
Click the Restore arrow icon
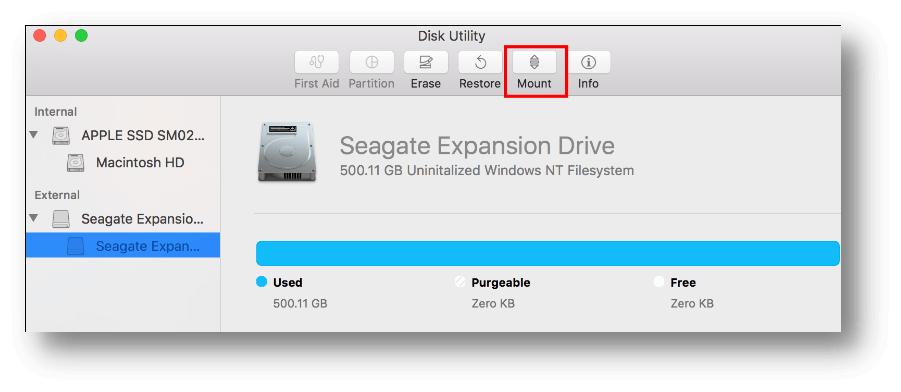(x=480, y=62)
